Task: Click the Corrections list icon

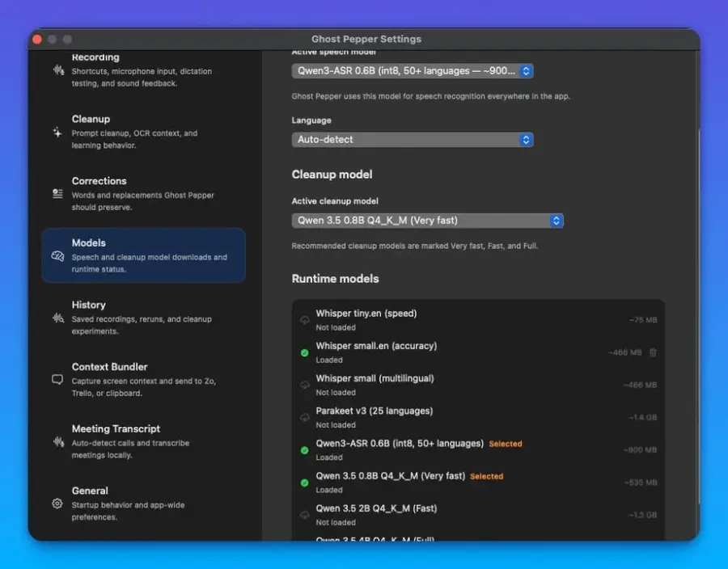Action: (57, 194)
